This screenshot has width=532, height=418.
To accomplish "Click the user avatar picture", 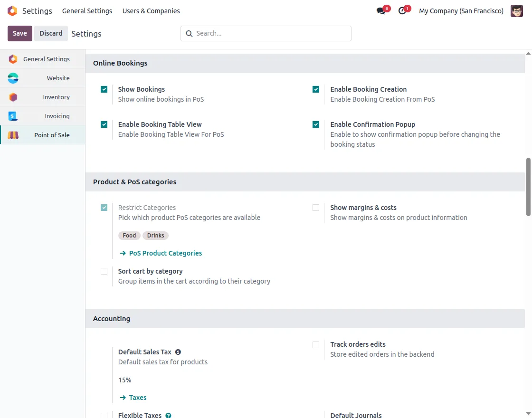I will click(x=516, y=11).
